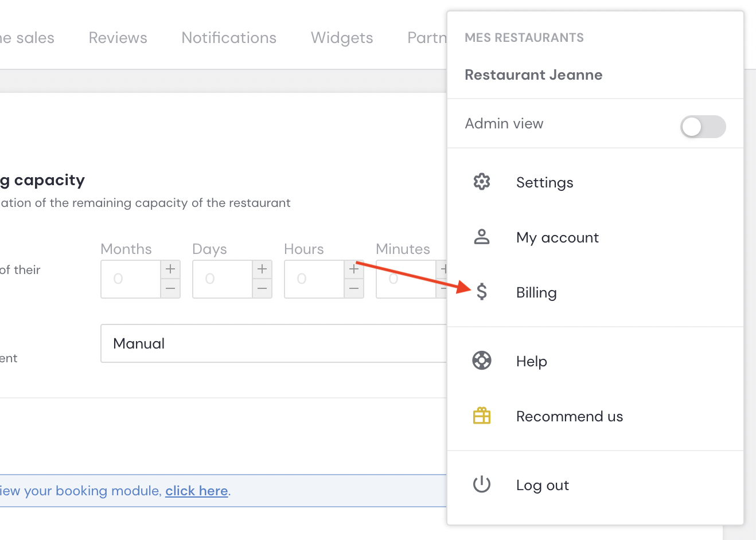Click the Months number input field
This screenshot has width=756, height=540.
(x=130, y=279)
